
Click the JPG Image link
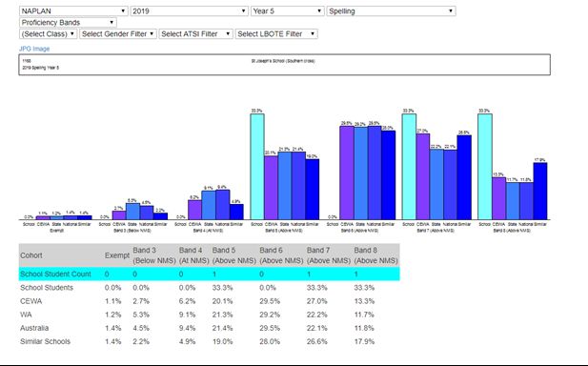34,49
